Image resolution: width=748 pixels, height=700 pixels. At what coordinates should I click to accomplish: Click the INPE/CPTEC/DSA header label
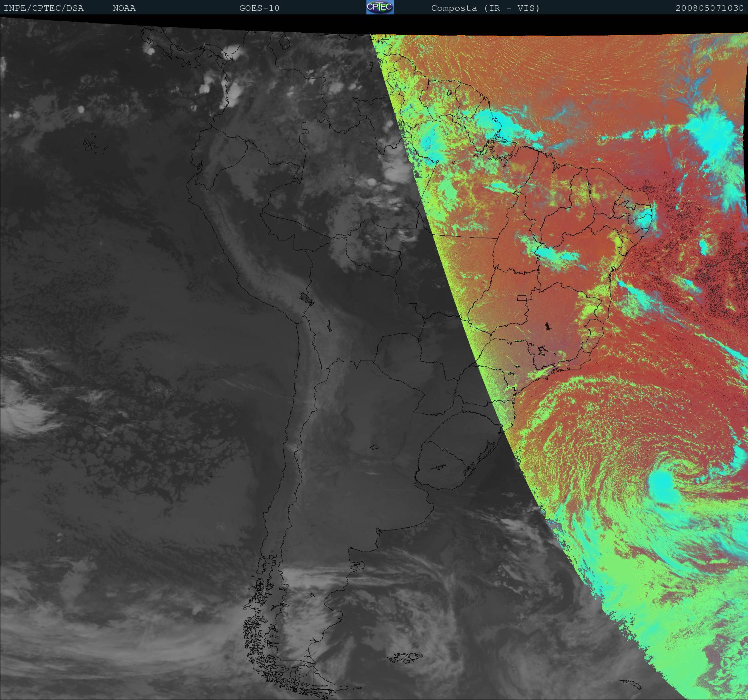[x=44, y=8]
